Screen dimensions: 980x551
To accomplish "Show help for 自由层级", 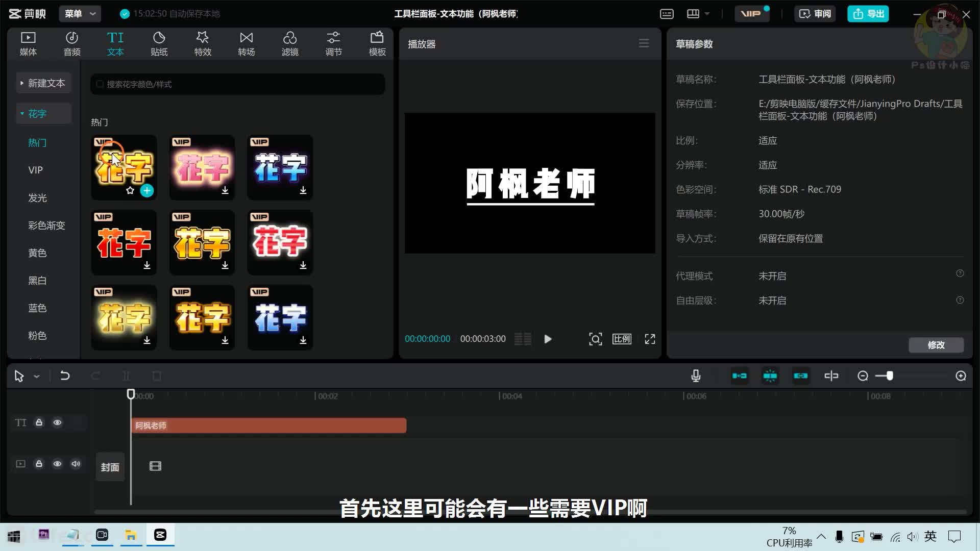I will point(960,300).
